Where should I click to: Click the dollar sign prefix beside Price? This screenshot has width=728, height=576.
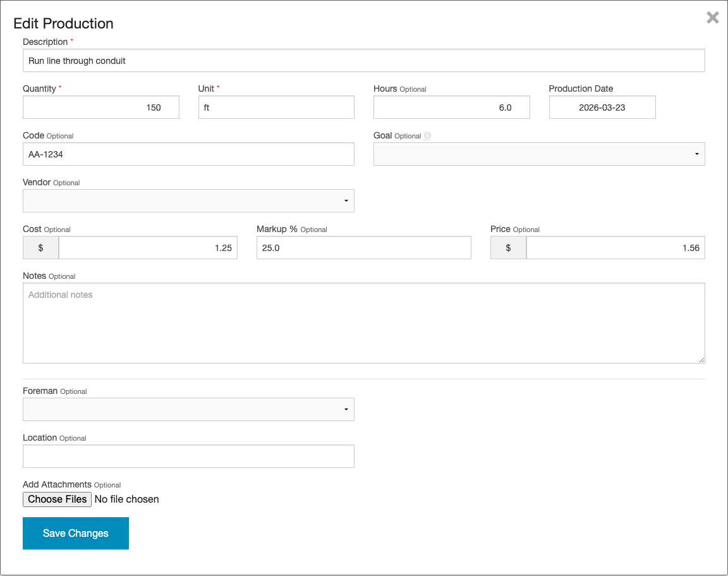tap(507, 247)
